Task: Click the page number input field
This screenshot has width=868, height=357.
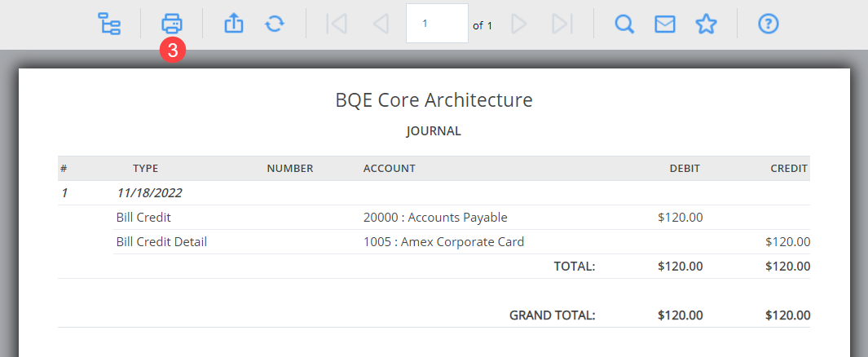Action: 438,24
